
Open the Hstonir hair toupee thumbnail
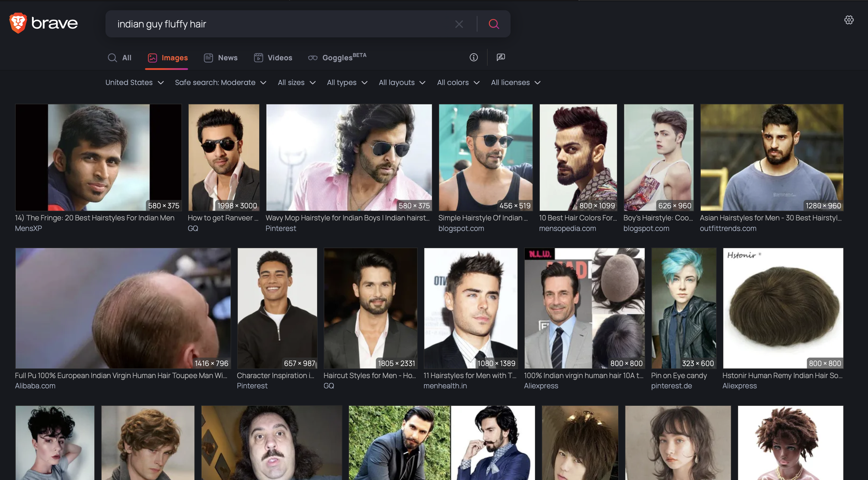783,308
